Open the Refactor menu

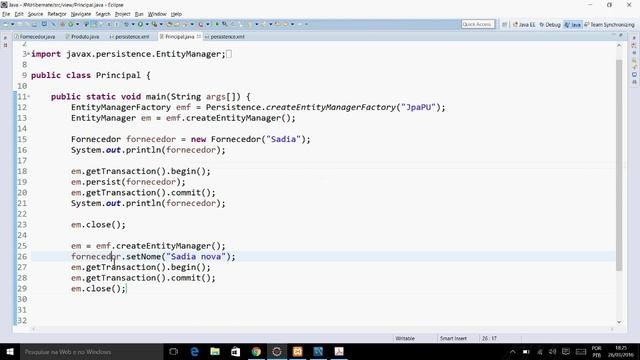point(57,14)
